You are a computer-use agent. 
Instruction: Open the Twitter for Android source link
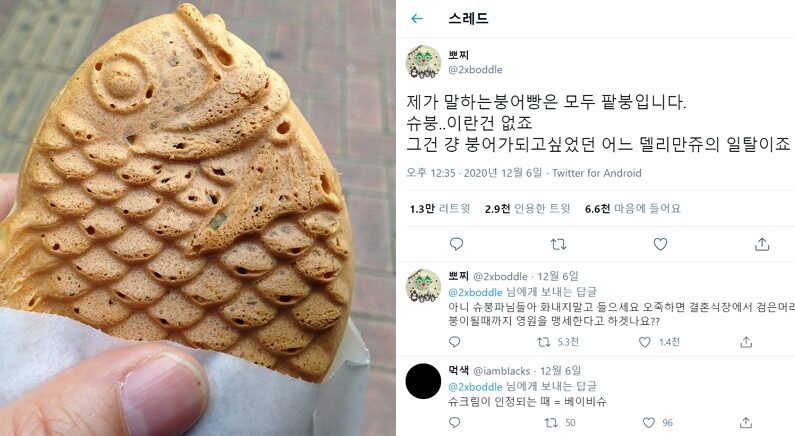coord(597,173)
